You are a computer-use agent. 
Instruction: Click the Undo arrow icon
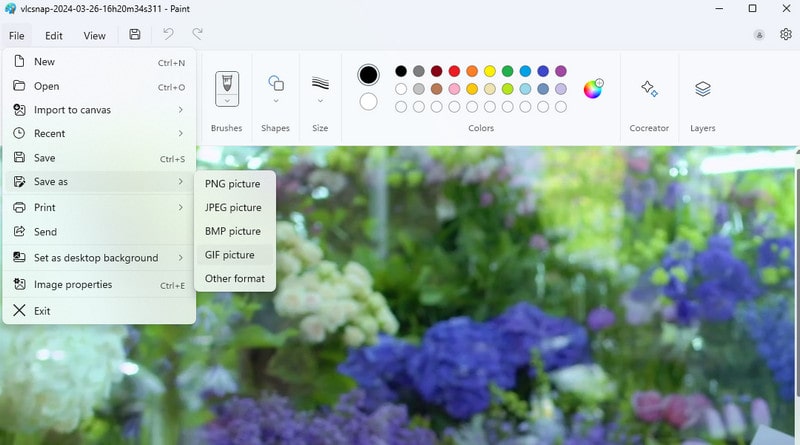point(168,35)
